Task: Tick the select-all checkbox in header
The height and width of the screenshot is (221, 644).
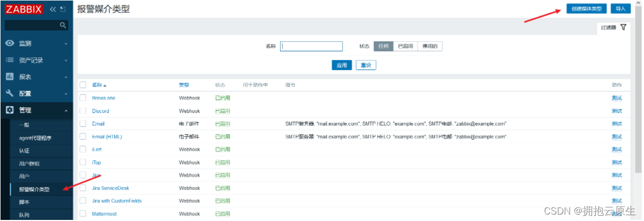Action: 82,85
